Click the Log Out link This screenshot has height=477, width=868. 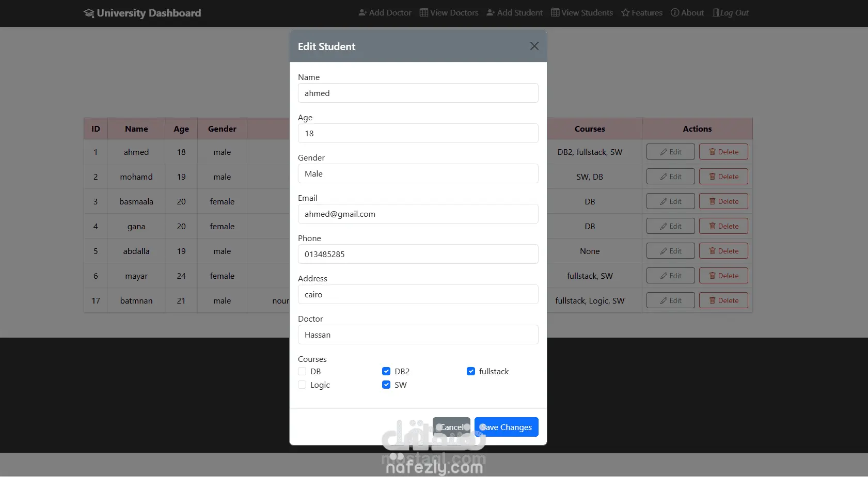point(731,12)
